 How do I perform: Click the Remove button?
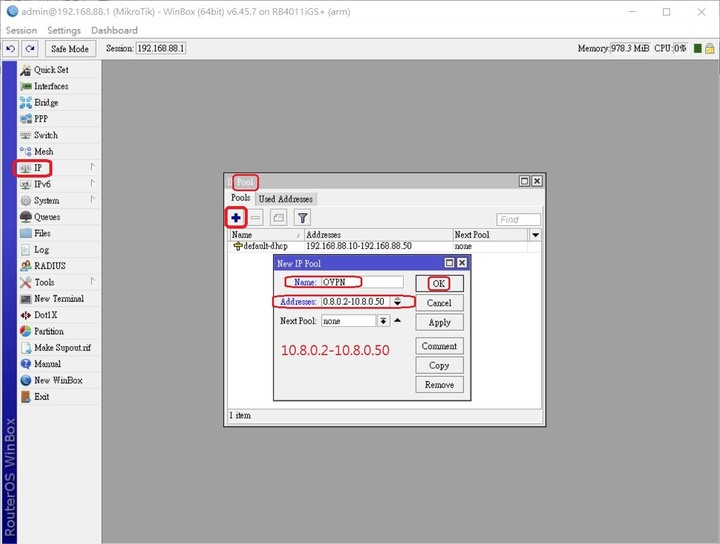[x=439, y=385]
